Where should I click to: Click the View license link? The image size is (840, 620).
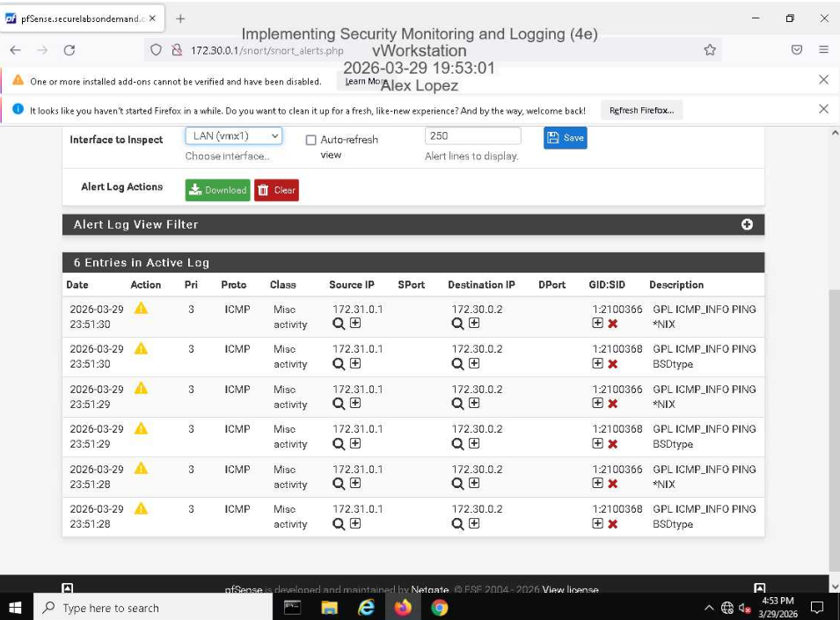click(570, 589)
